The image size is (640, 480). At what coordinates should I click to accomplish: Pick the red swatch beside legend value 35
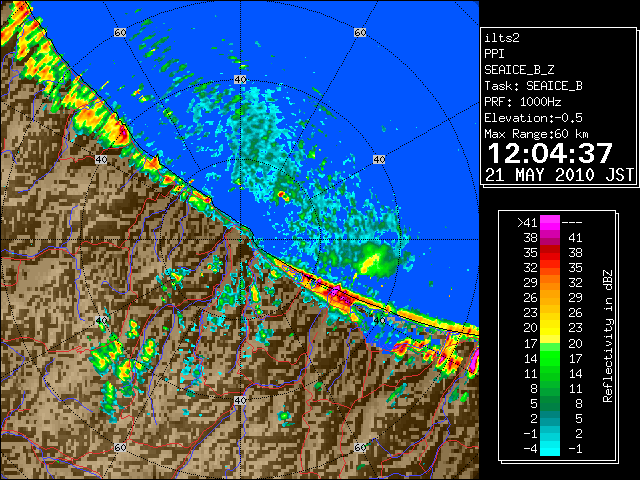click(x=550, y=253)
